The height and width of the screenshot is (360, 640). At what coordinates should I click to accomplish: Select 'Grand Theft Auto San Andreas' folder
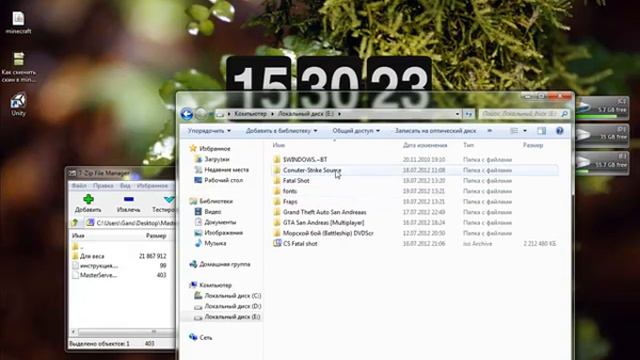point(324,212)
